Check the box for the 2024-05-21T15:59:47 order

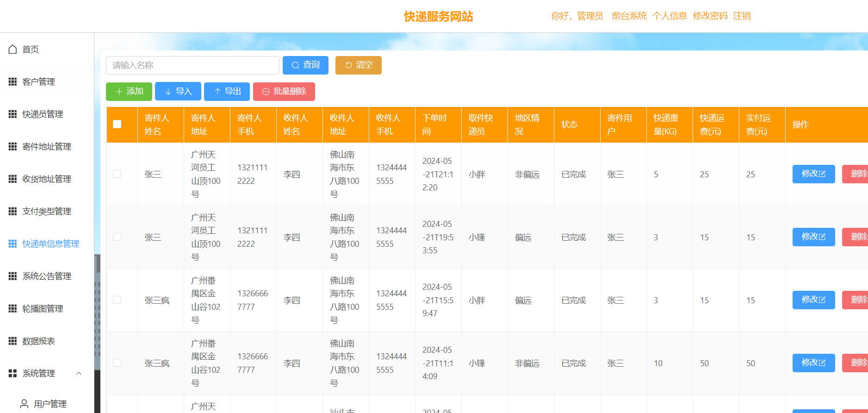click(117, 300)
